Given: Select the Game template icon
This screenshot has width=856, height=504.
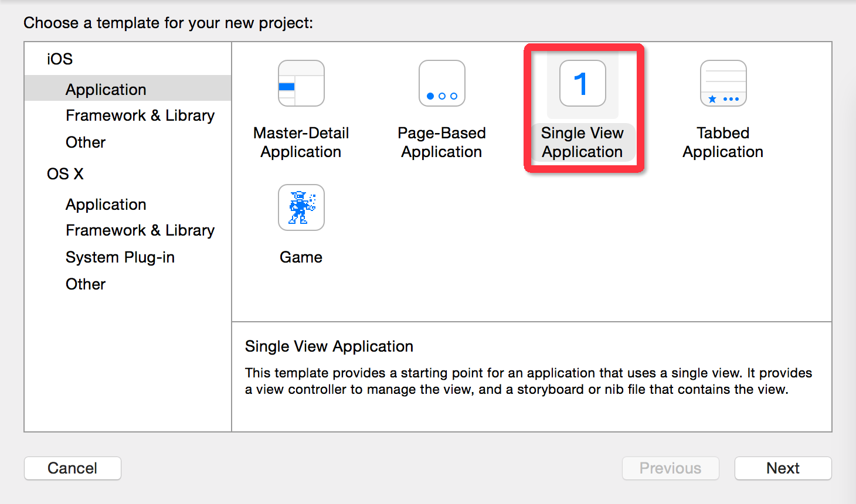Looking at the screenshot, I should [x=301, y=207].
